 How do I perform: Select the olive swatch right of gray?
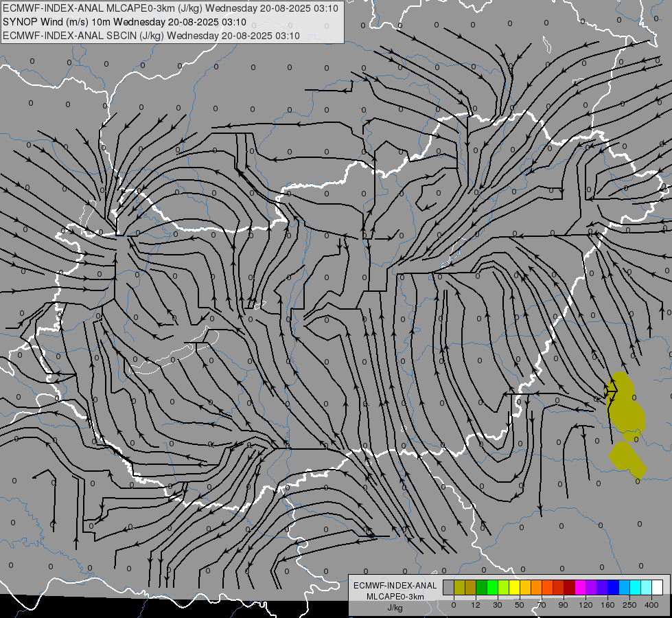(x=459, y=588)
